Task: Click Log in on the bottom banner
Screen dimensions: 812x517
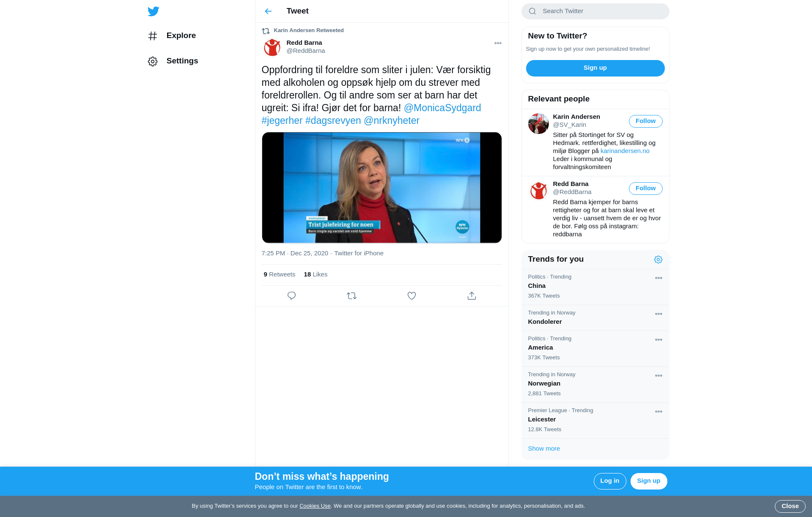Action: [x=609, y=481]
